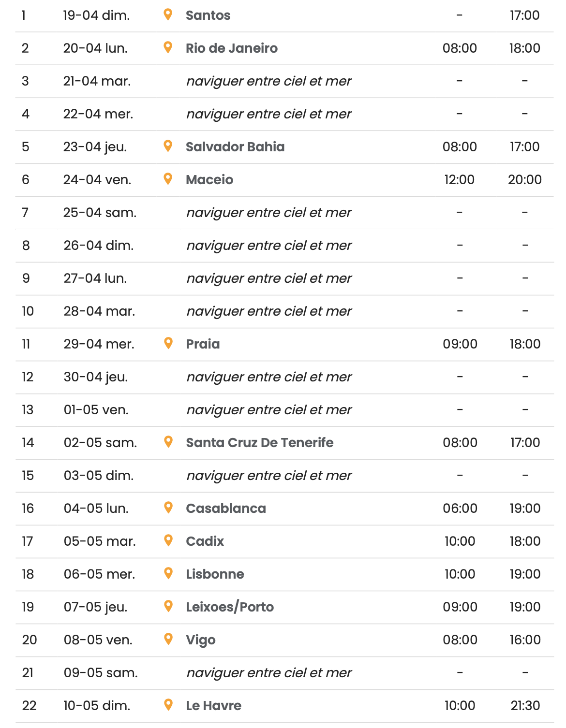The width and height of the screenshot is (566, 728).
Task: Click the location marker next to Maceio
Action: pos(168,179)
